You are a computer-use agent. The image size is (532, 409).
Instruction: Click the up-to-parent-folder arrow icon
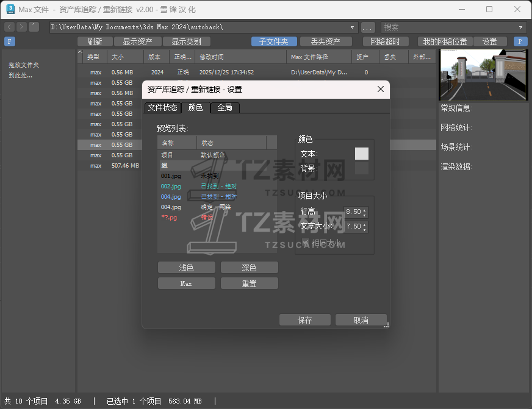(x=33, y=26)
